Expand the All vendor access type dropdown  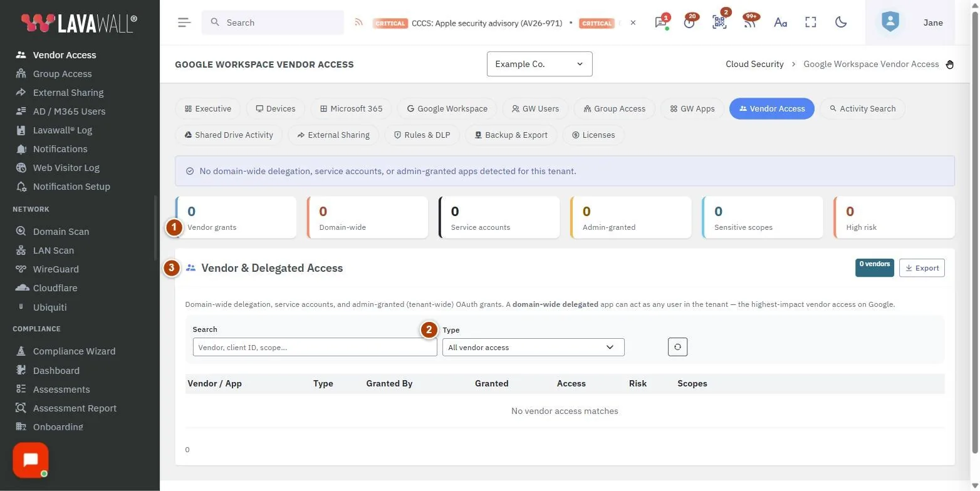tap(533, 347)
